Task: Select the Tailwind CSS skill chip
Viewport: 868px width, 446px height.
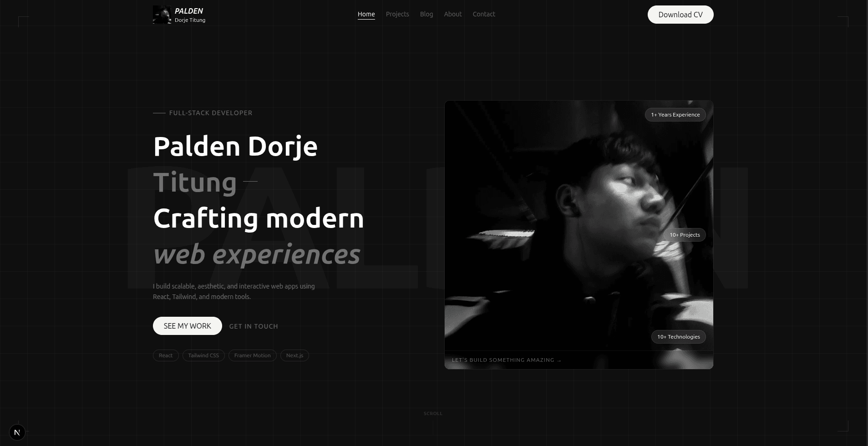Action: 203,355
